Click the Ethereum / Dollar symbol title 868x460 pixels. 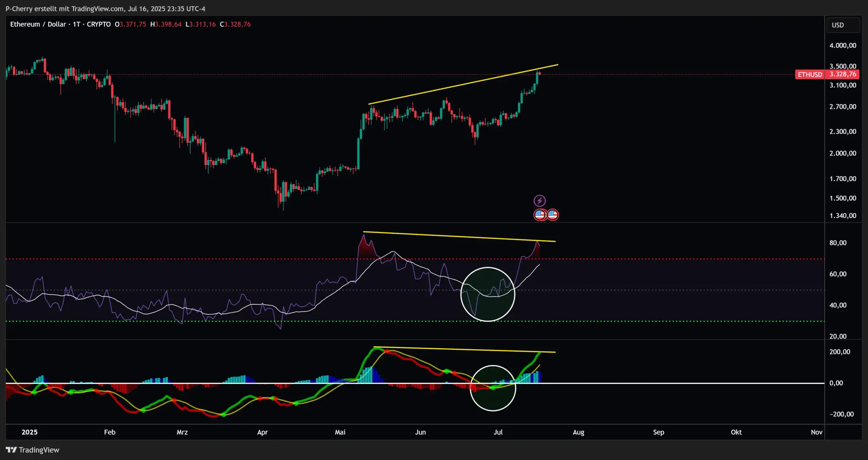(x=38, y=24)
